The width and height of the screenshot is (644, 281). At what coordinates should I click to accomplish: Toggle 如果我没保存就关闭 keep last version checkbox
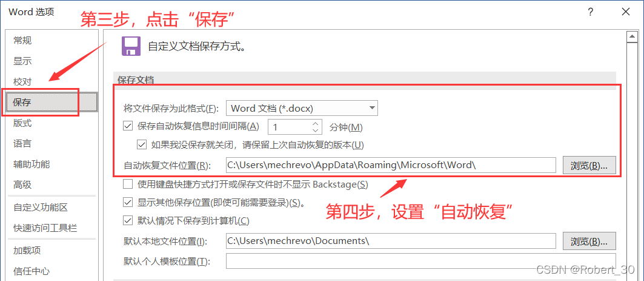tap(142, 144)
